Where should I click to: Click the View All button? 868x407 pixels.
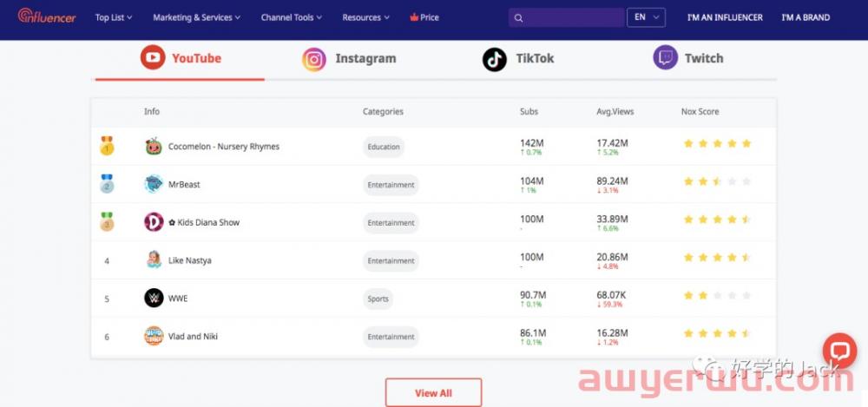click(433, 392)
